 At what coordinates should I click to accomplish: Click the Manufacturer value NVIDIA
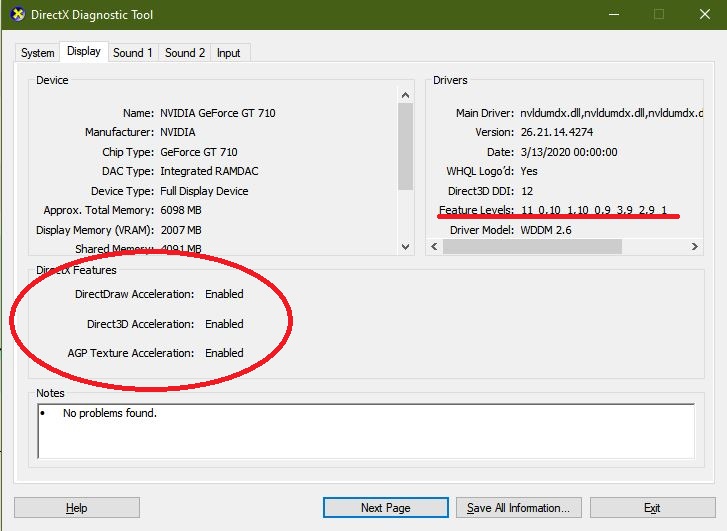pyautogui.click(x=178, y=132)
